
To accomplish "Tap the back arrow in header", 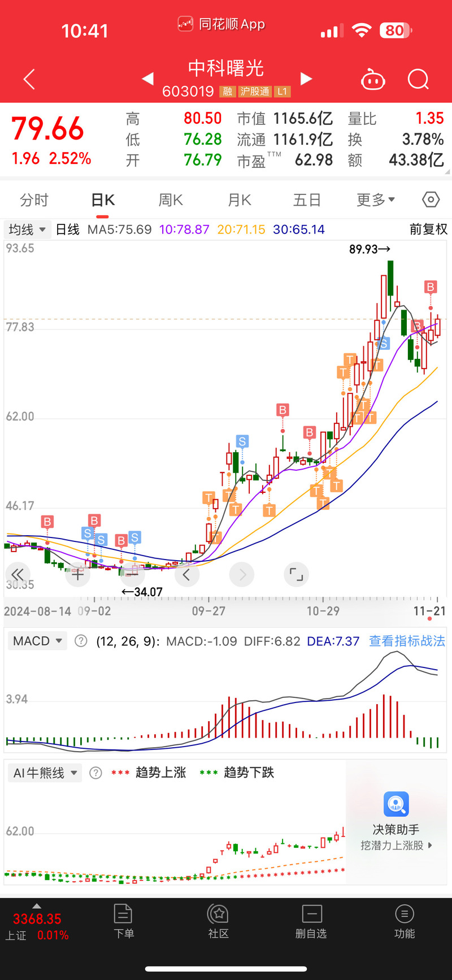I will [x=29, y=80].
